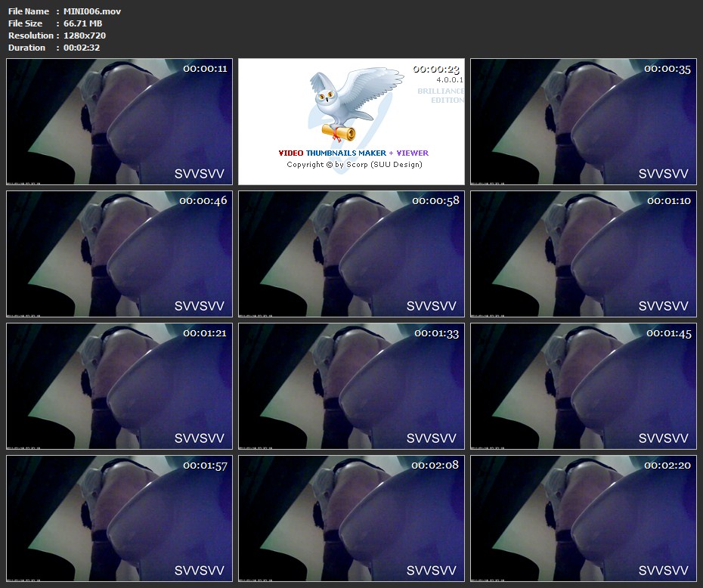This screenshot has width=703, height=588.
Task: Click the Brilliance Edition label
Action: (x=441, y=95)
